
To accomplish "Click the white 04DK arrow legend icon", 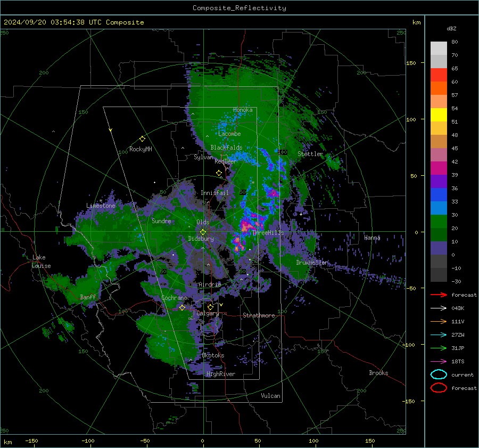I will click(439, 308).
